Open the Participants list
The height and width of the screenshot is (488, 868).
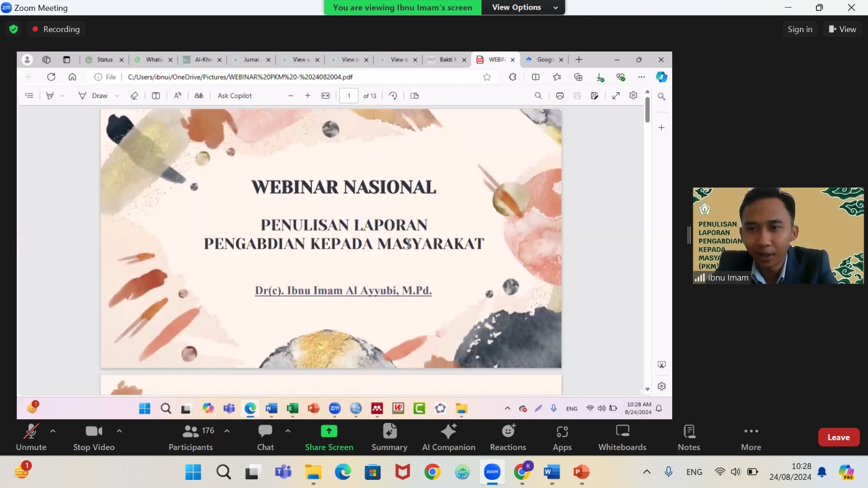[x=191, y=437]
